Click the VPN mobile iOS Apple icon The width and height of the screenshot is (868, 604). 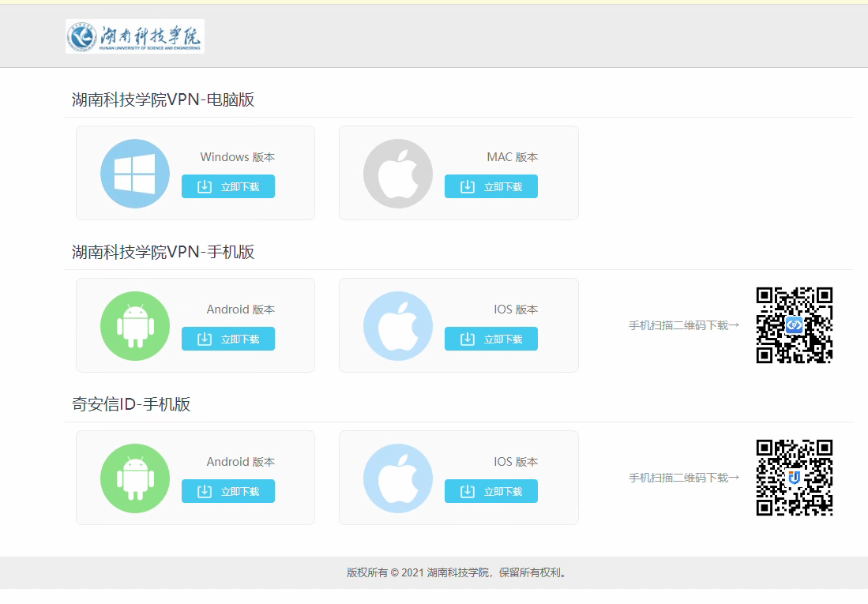(398, 326)
